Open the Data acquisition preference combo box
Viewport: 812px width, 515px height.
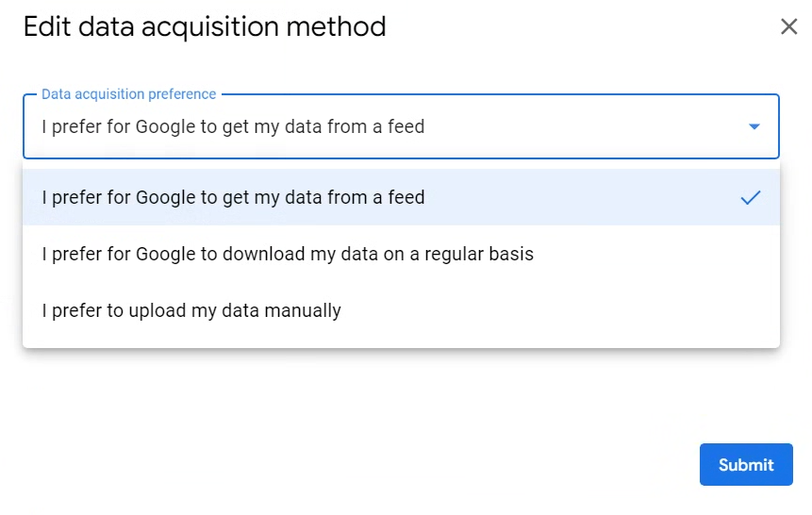coord(401,126)
